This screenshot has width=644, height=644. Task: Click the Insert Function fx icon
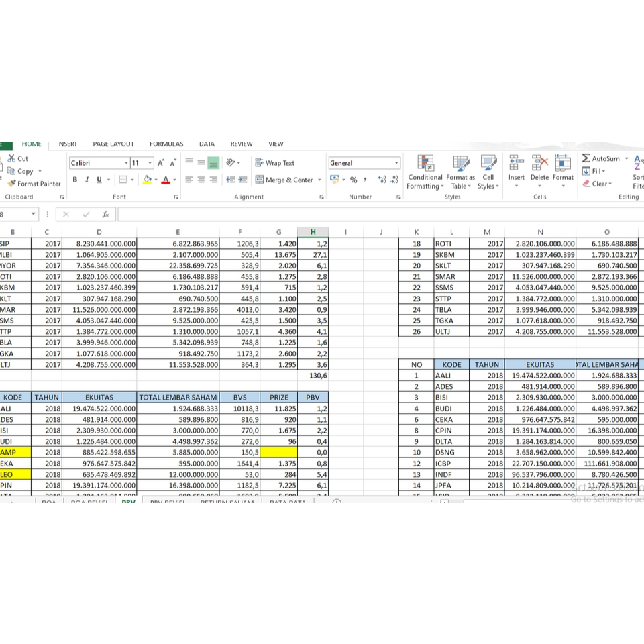(x=105, y=215)
